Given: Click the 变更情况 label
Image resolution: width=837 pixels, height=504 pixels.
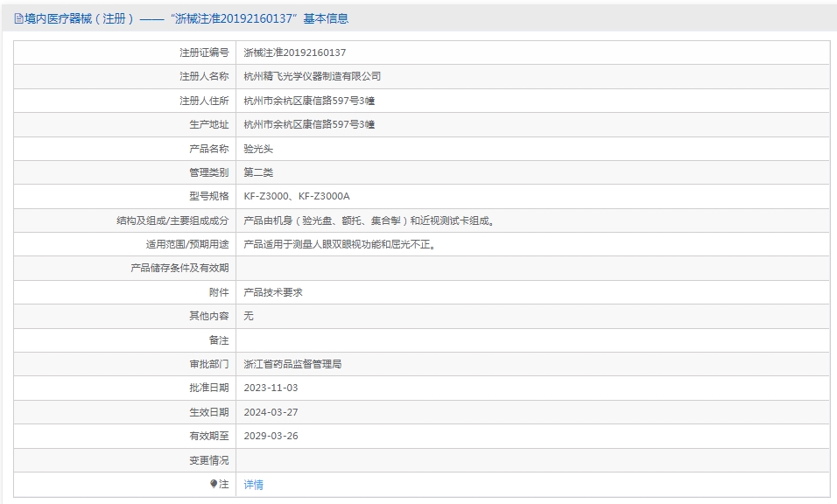Looking at the screenshot, I should coord(208,460).
